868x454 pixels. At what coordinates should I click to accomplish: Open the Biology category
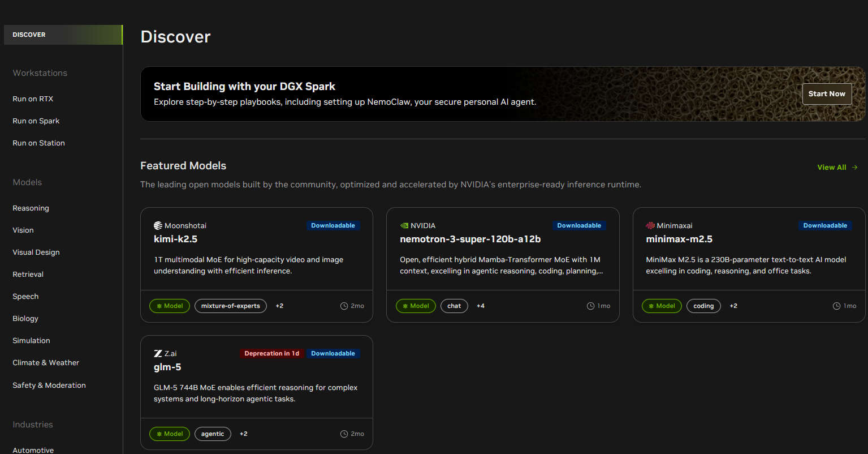(x=25, y=319)
